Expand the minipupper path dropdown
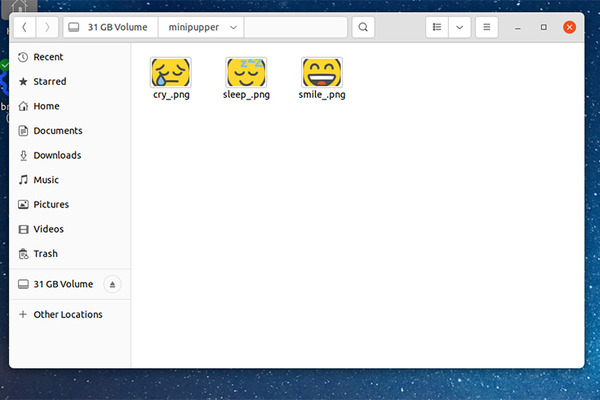This screenshot has height=400, width=600. 233,27
